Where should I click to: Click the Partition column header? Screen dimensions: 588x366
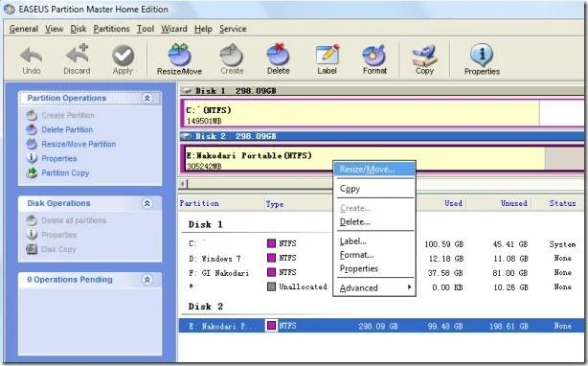(199, 203)
